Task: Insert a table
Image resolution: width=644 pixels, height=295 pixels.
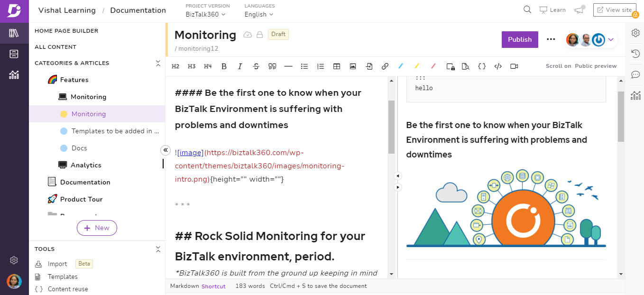Action: click(337, 66)
